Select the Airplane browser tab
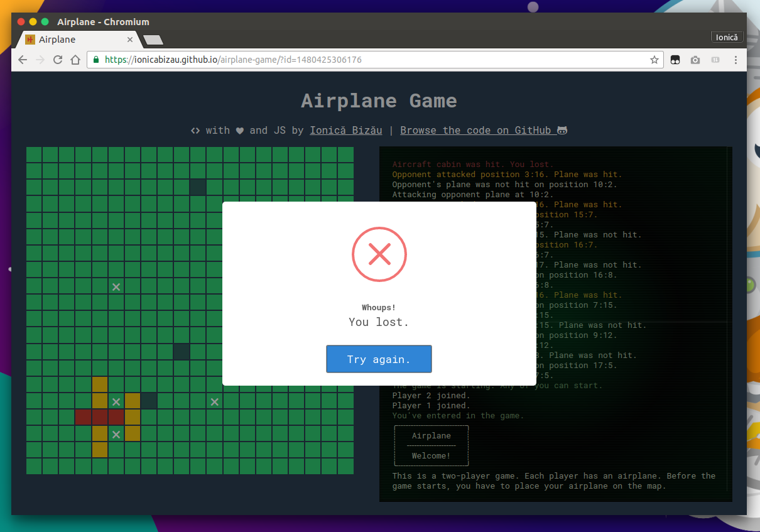Image resolution: width=760 pixels, height=532 pixels. [79, 39]
